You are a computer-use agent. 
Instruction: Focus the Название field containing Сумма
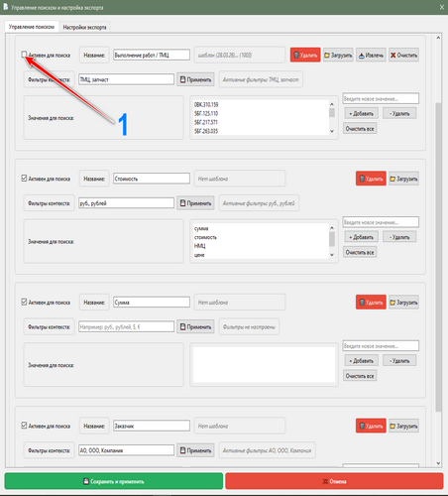point(152,303)
